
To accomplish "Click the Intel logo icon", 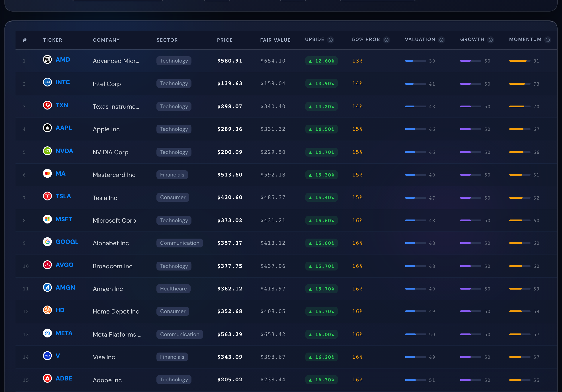I will coord(47,82).
